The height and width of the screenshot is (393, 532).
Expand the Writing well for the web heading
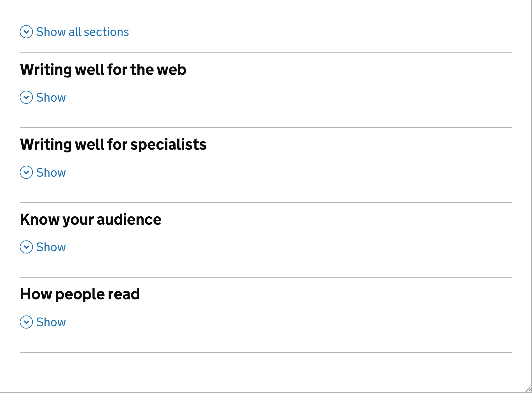103,70
